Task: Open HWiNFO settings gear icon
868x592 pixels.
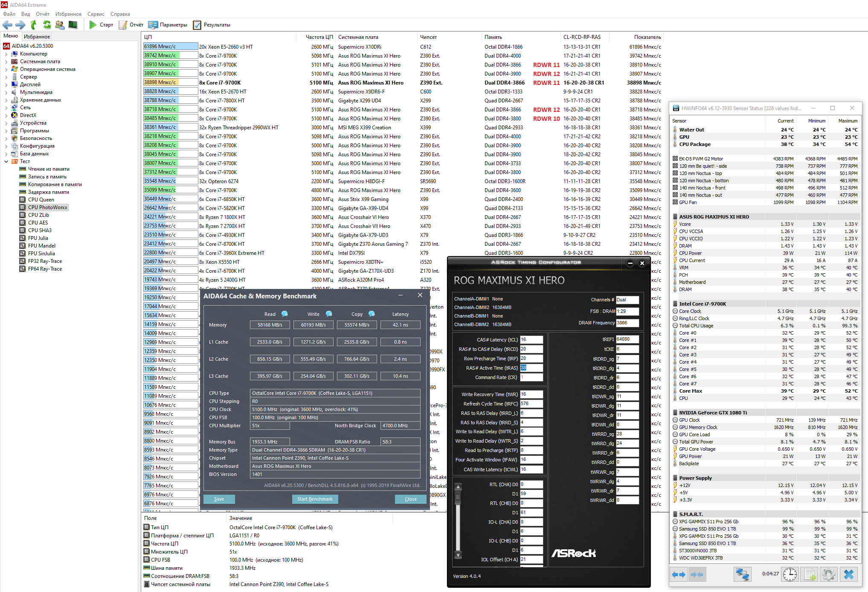Action: (828, 575)
